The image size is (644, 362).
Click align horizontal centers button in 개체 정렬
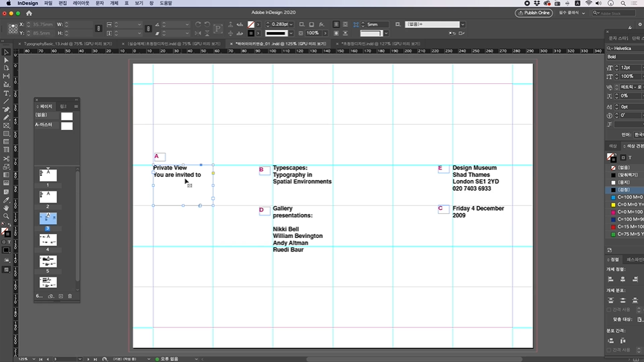click(623, 279)
